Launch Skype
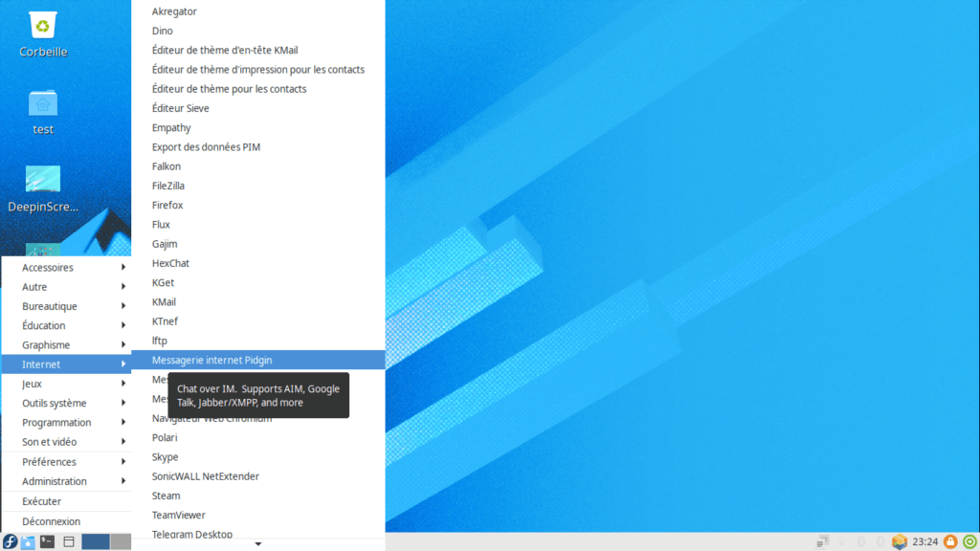This screenshot has width=980, height=551. click(x=258, y=456)
